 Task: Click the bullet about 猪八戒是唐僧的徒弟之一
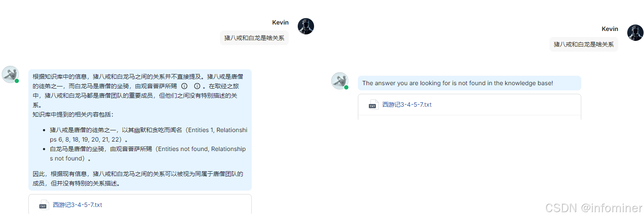tap(149, 135)
